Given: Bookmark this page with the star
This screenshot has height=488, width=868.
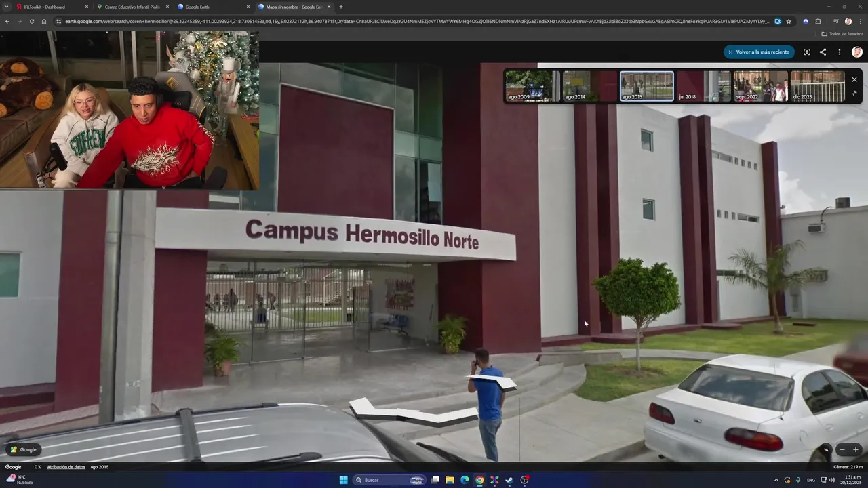Looking at the screenshot, I should [x=789, y=21].
